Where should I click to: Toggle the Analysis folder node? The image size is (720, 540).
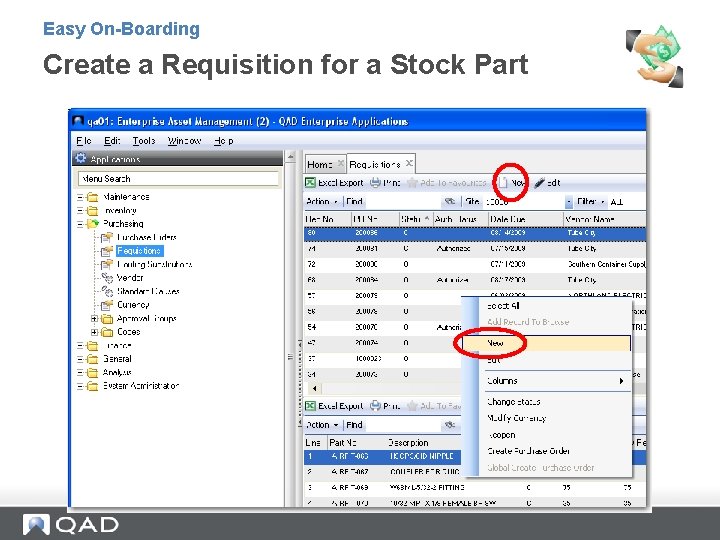[80, 373]
